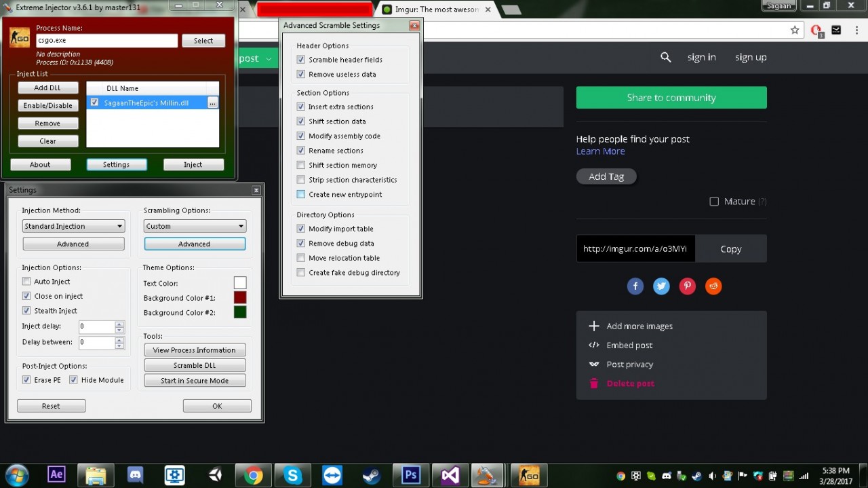Open Visual Studio from the taskbar
This screenshot has height=488, width=868.
coord(450,475)
